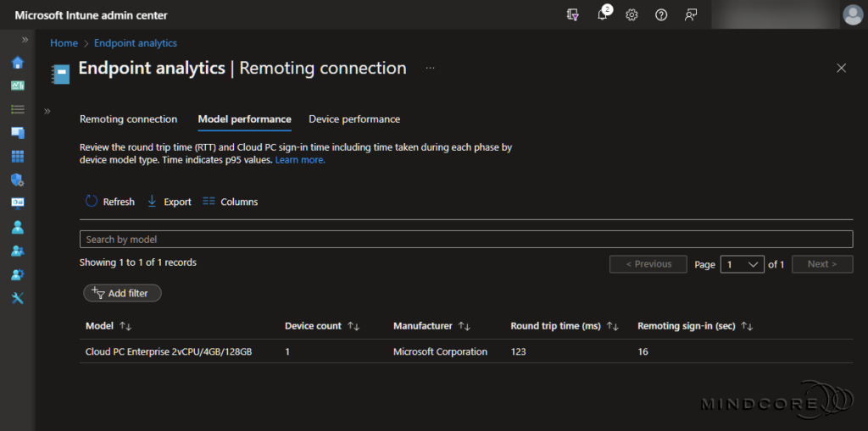Open Settings gear in the header
Viewport: 868px width, 431px height.
[x=632, y=15]
